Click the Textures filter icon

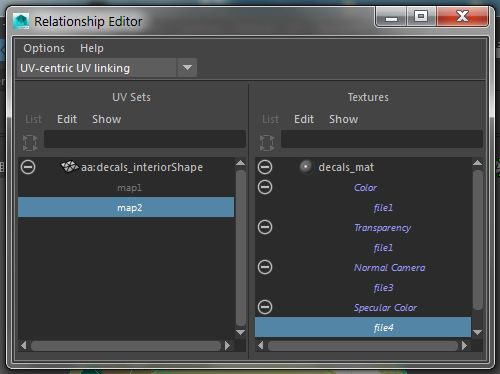point(267,143)
